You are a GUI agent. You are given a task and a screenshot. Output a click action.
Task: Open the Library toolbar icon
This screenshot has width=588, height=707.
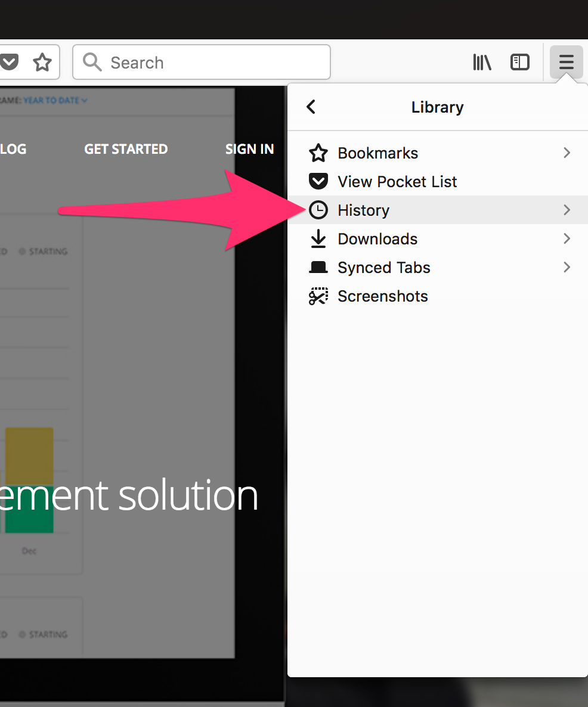point(482,62)
